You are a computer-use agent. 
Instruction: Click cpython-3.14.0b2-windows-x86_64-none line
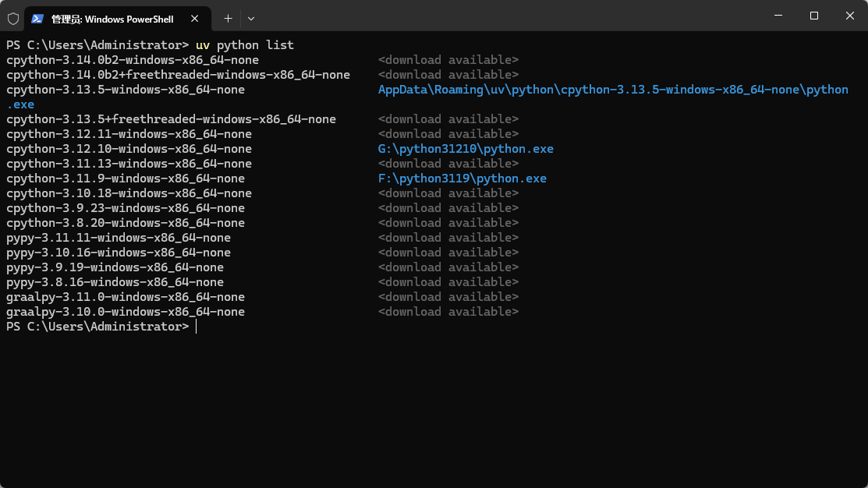[133, 60]
